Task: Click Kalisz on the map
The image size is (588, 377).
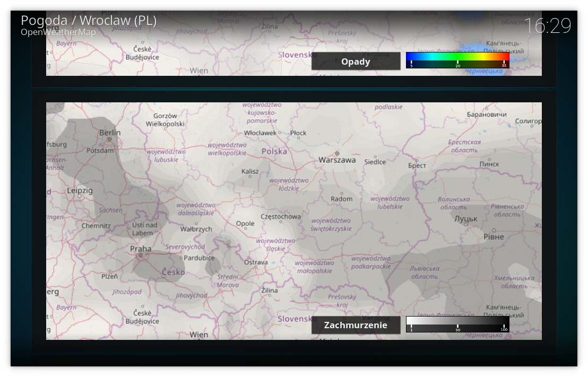Action: tap(250, 171)
